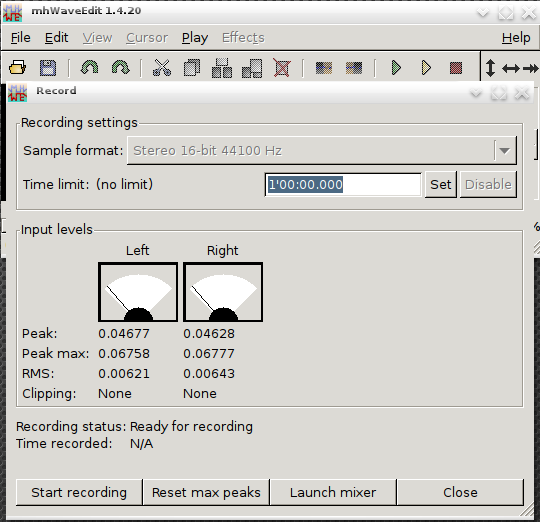
Task: Click the Copy icon in toolbar
Action: [x=192, y=67]
